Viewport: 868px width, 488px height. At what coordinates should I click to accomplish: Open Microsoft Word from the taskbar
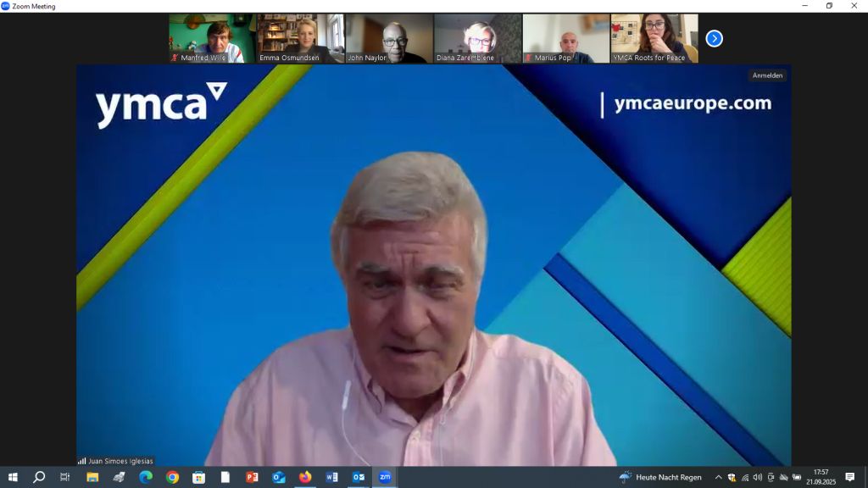tap(331, 477)
